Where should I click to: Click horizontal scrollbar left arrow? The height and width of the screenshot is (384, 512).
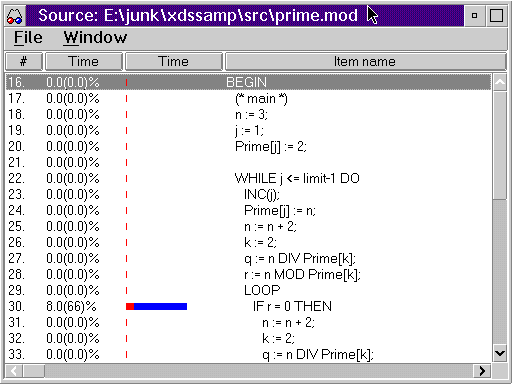point(14,371)
